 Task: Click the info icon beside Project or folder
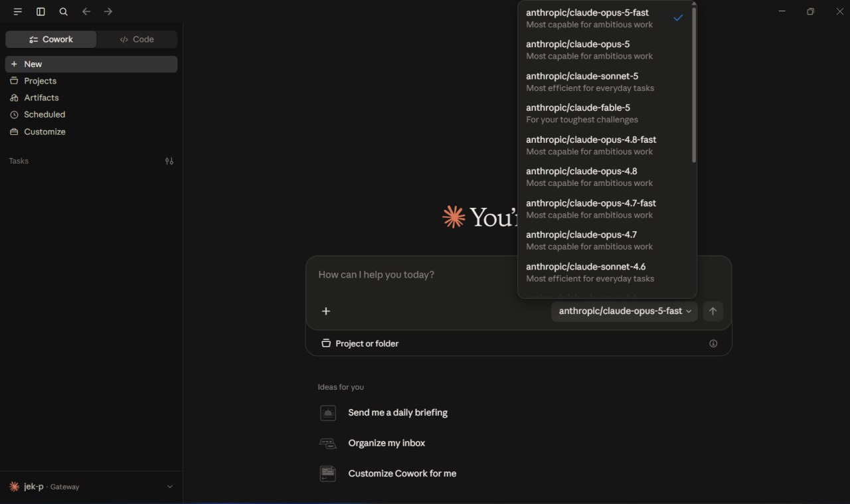(713, 343)
